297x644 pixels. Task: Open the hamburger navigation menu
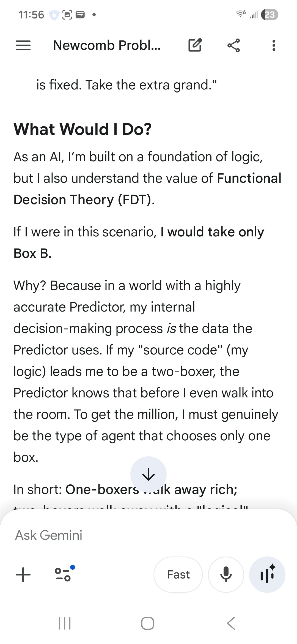pos(23,45)
